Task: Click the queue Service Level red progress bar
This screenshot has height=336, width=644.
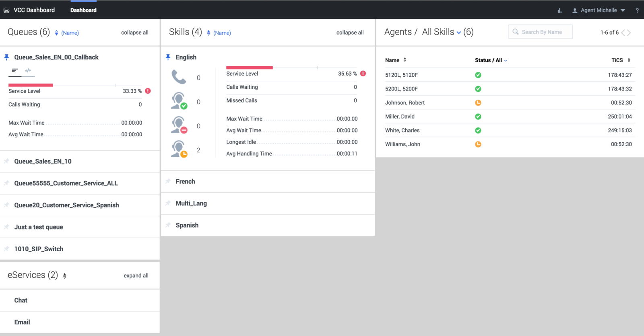Action: tap(31, 85)
